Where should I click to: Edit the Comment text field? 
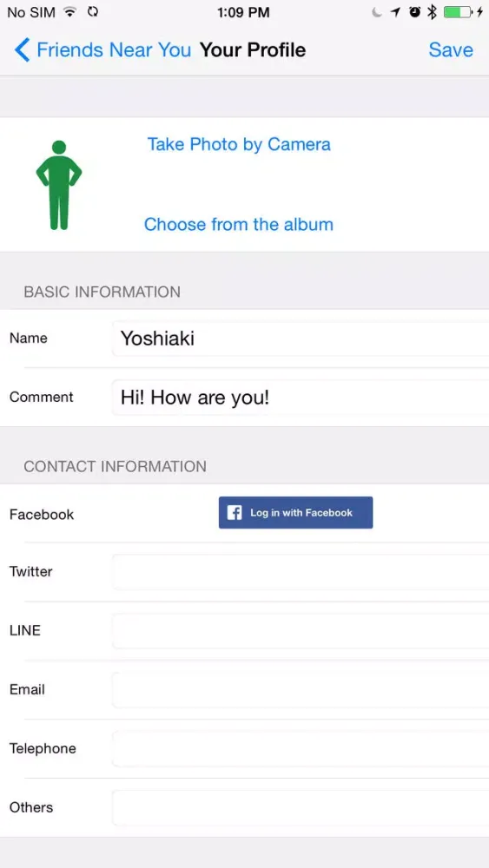pos(301,398)
